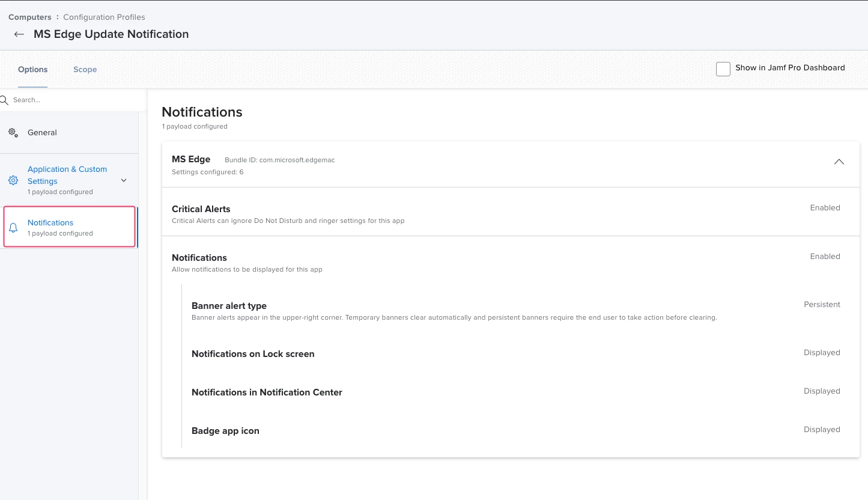The height and width of the screenshot is (500, 868).
Task: Select Notifications payload in sidebar
Action: [x=69, y=227]
